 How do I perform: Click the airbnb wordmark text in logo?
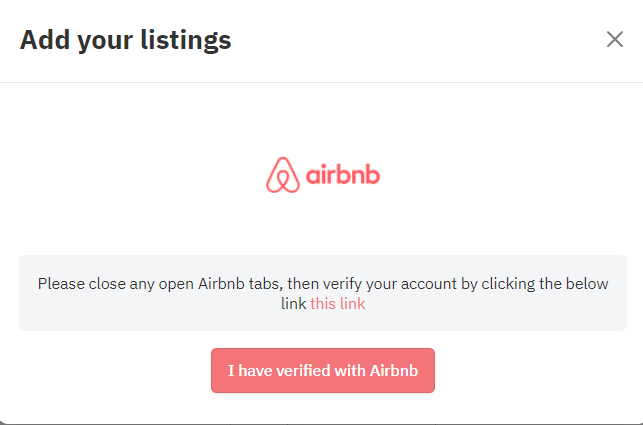(343, 175)
